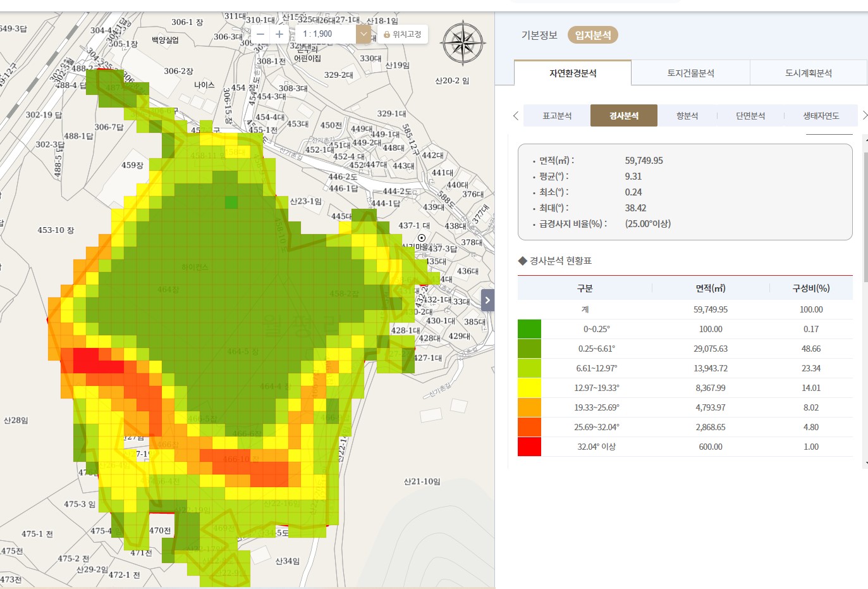Click the 면적 value 59,749.95 in summary
This screenshot has width=868, height=589.
pyautogui.click(x=644, y=161)
